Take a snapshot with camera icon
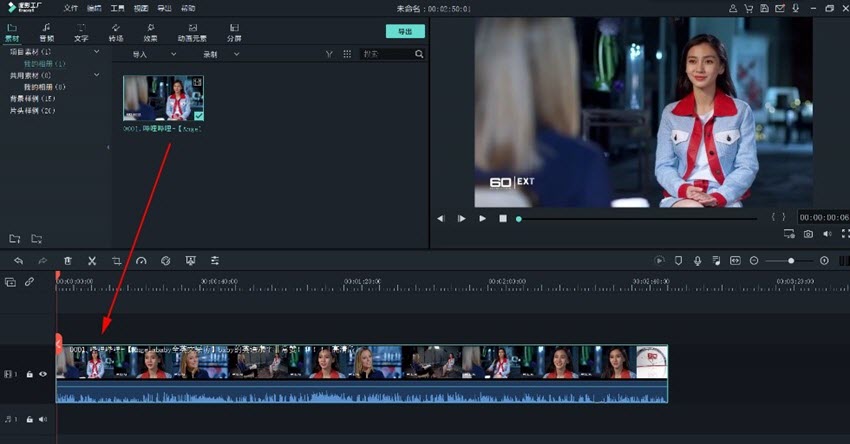The image size is (850, 444). 808,234
